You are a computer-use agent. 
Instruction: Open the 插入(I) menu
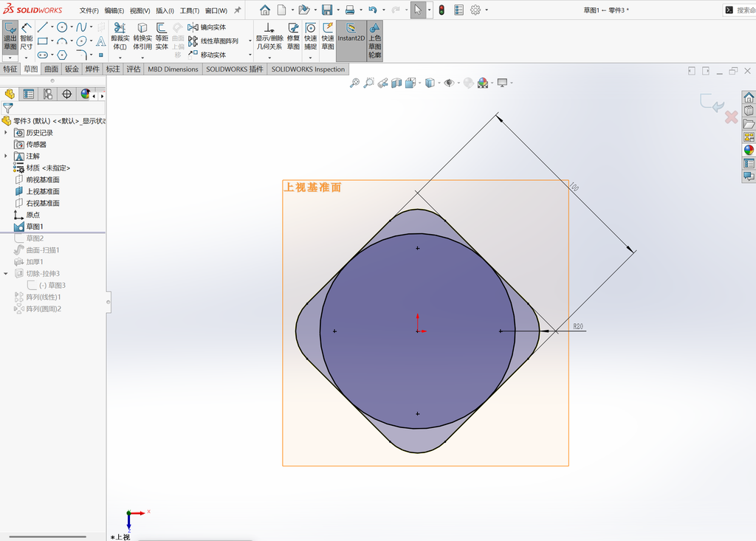[x=165, y=10]
